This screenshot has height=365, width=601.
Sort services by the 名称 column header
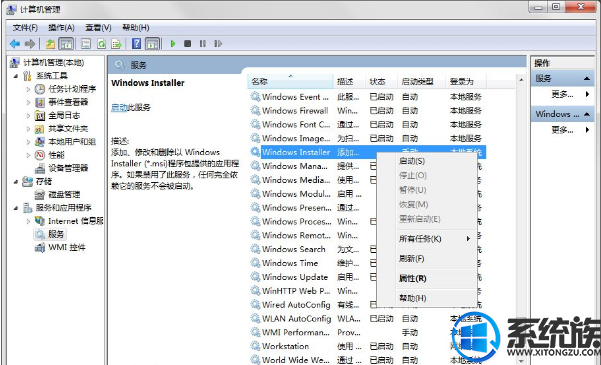290,81
